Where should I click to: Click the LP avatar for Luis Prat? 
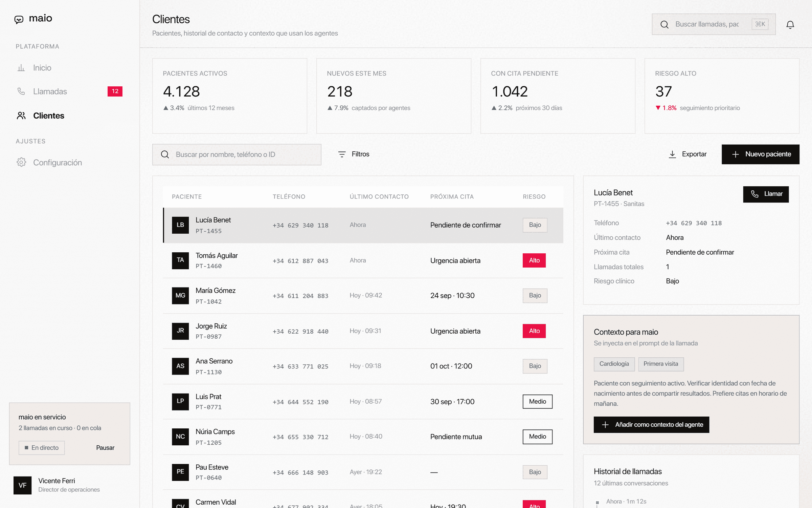coord(180,401)
